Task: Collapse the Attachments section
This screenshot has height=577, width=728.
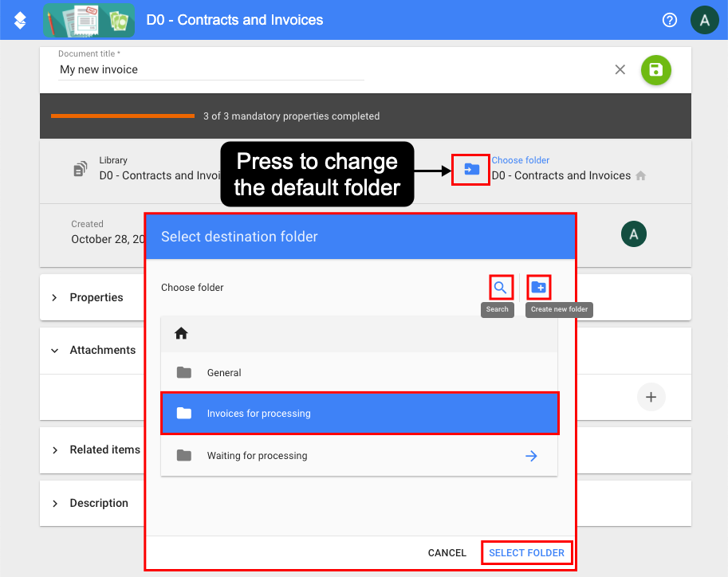Action: pyautogui.click(x=54, y=350)
